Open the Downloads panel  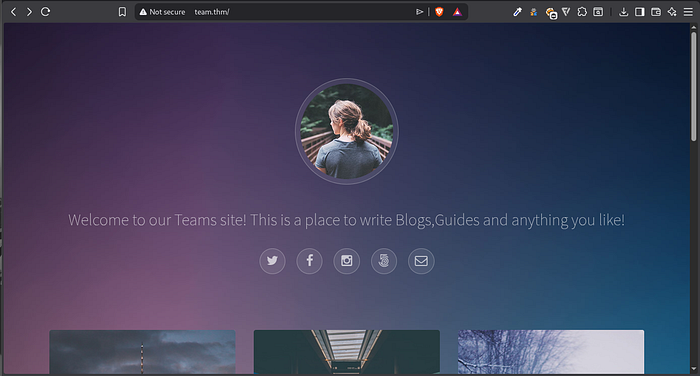[x=624, y=12]
